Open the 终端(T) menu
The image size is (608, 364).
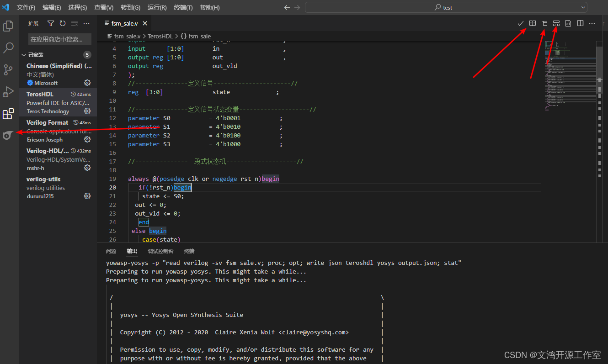(x=183, y=7)
